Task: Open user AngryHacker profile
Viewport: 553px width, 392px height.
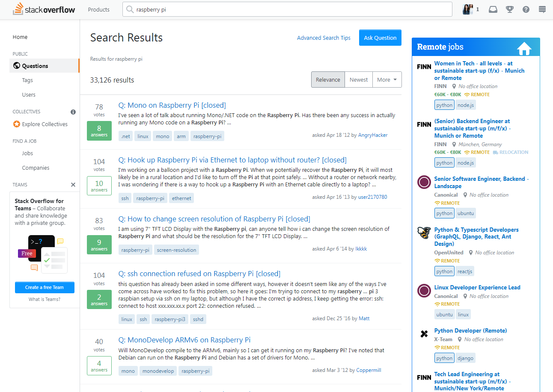Action: pos(373,135)
